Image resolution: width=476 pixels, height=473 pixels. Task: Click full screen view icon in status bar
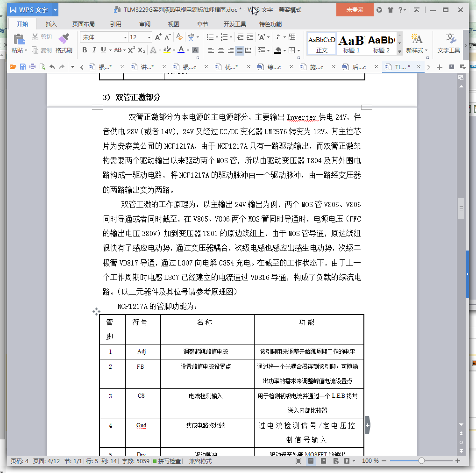pos(298,461)
